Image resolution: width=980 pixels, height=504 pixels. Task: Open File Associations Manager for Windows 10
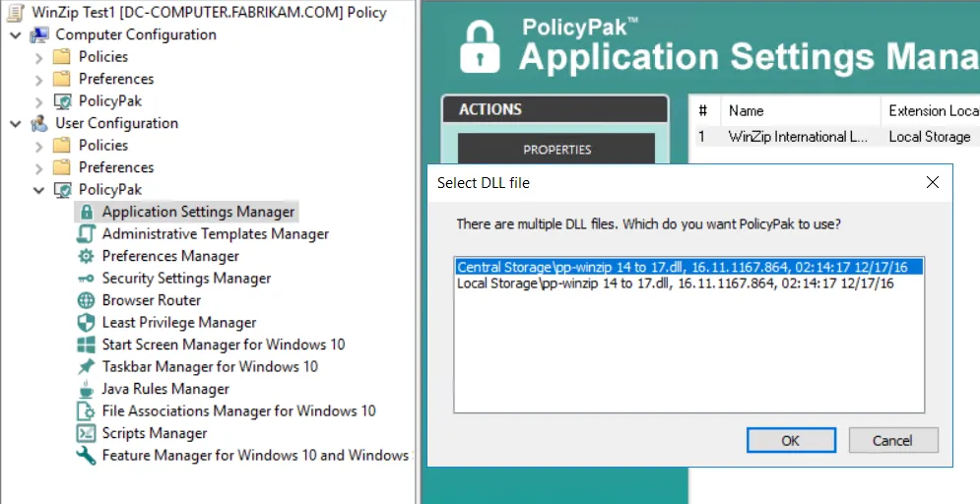pyautogui.click(x=238, y=410)
